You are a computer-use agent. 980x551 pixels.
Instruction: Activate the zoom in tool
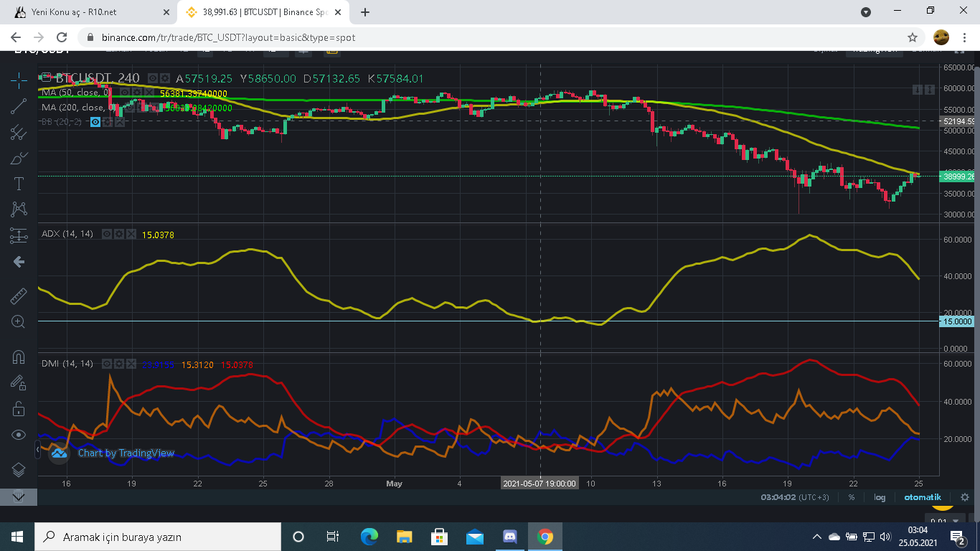(19, 322)
